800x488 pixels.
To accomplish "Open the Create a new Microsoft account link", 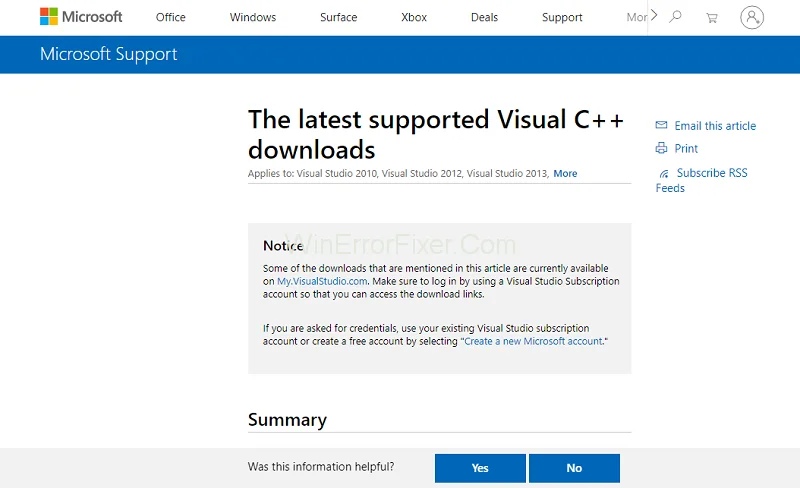I will pyautogui.click(x=533, y=341).
